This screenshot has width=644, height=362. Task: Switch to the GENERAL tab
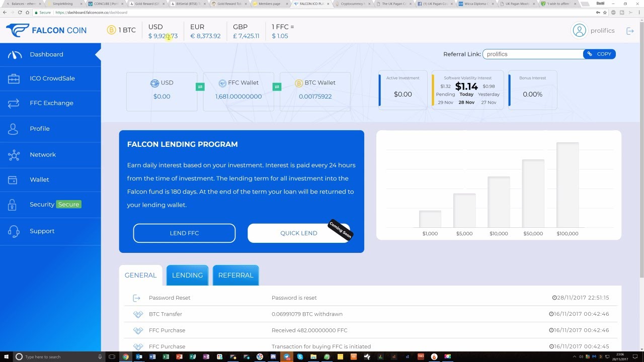pos(140,275)
